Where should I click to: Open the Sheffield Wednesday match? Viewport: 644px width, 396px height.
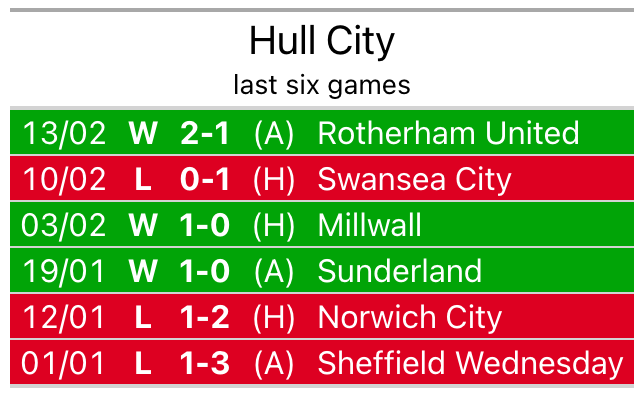[x=322, y=362]
